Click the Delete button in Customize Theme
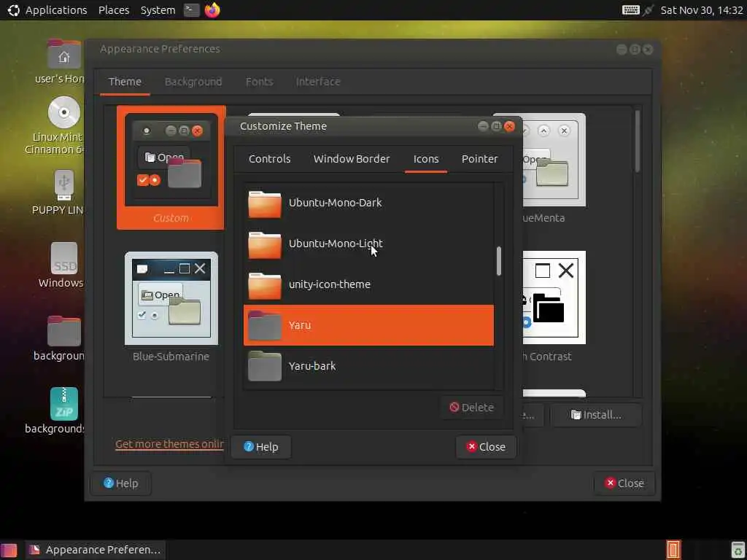The image size is (747, 560). point(471,408)
